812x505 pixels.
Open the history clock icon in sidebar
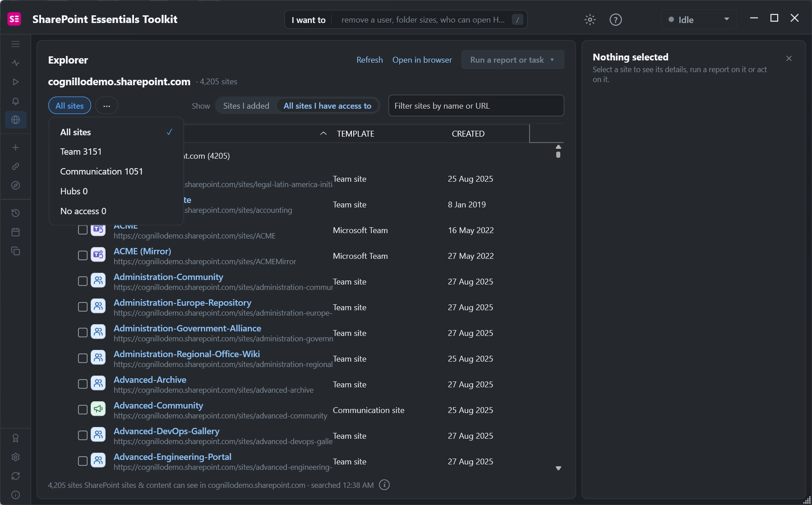pos(15,213)
